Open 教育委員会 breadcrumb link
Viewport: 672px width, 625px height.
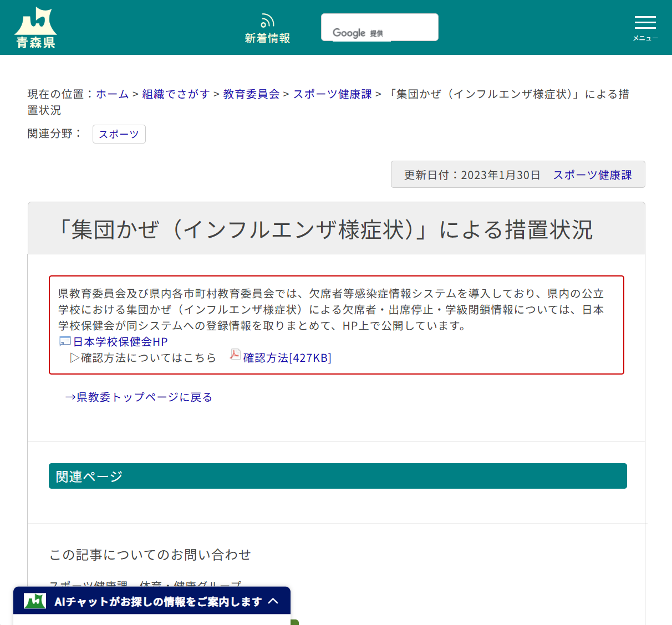(x=251, y=94)
